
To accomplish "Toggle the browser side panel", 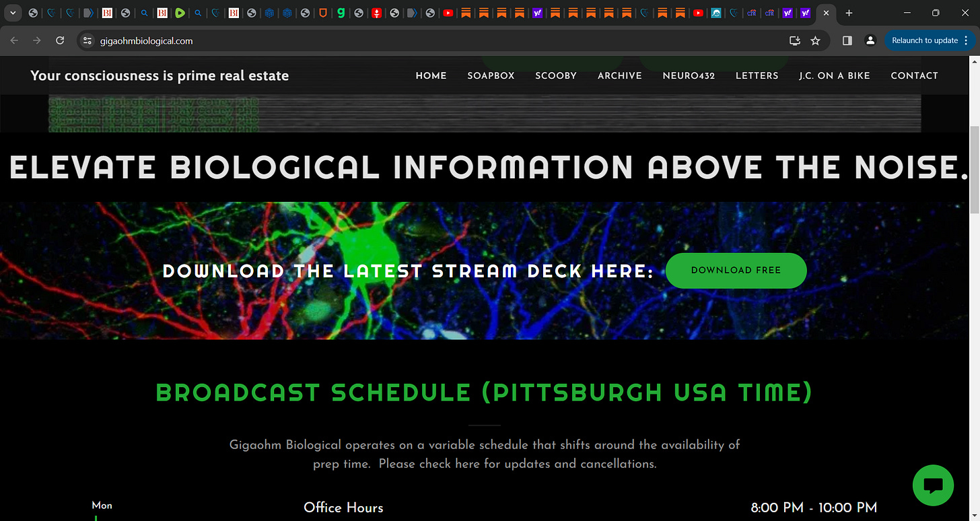I will [x=847, y=40].
